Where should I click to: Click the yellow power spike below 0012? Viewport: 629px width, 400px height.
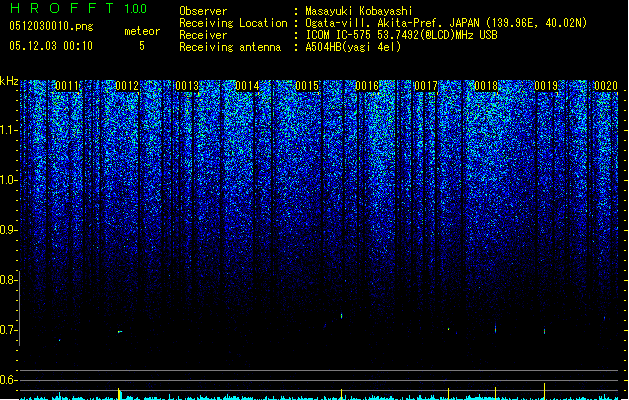(x=119, y=394)
